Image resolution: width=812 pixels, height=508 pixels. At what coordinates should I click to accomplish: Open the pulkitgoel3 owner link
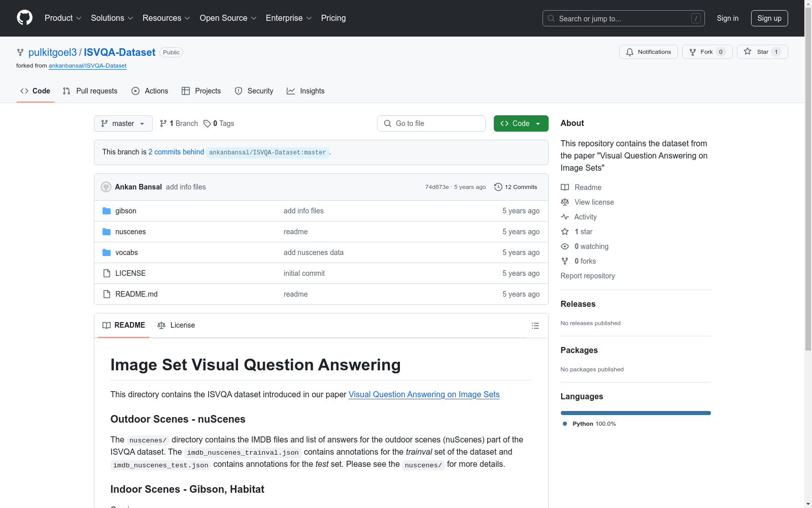pyautogui.click(x=53, y=52)
